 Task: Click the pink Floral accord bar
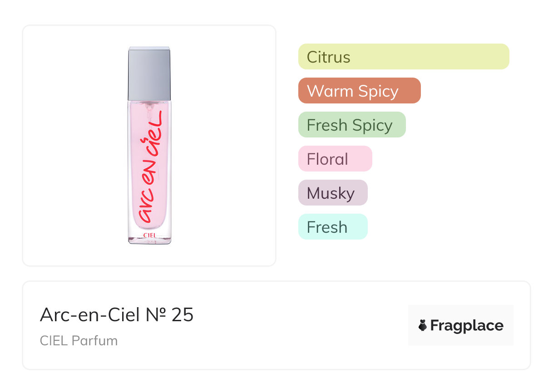335,159
